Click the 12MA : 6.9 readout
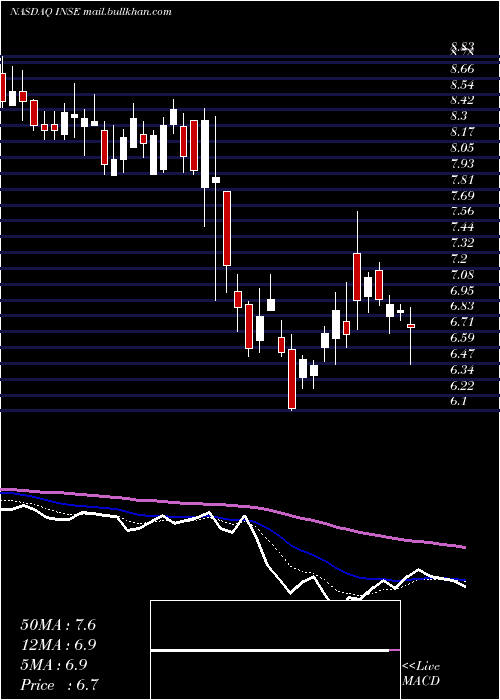This screenshot has height=700, width=500. [58, 645]
